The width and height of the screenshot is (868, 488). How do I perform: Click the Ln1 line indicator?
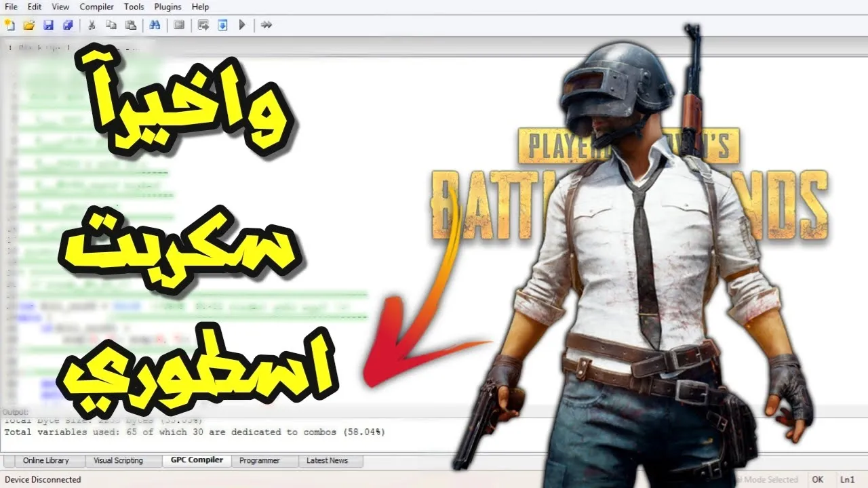point(848,480)
